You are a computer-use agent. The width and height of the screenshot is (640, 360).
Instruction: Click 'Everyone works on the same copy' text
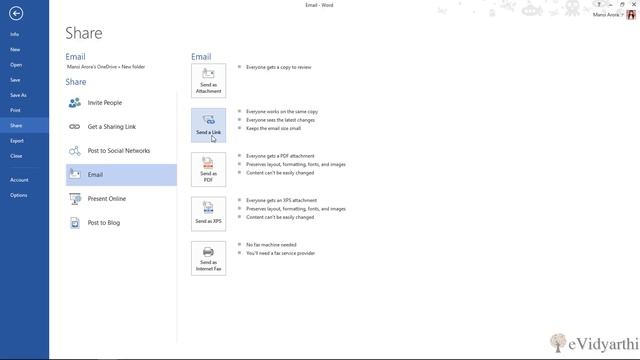coord(282,111)
